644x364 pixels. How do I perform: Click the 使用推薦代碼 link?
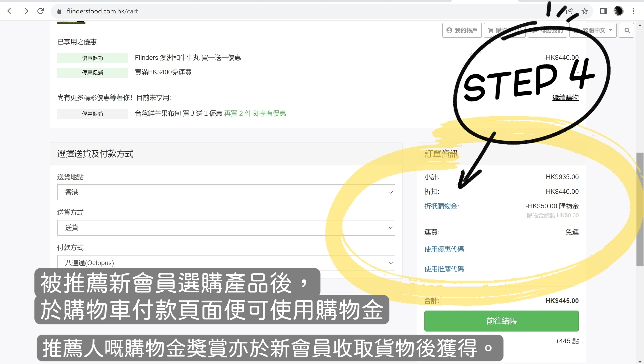pos(444,269)
